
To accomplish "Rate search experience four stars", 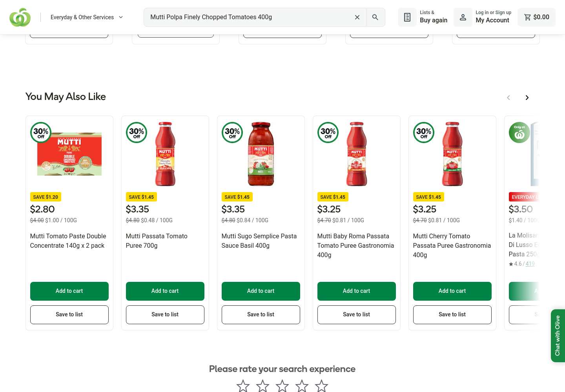I will pos(302,386).
